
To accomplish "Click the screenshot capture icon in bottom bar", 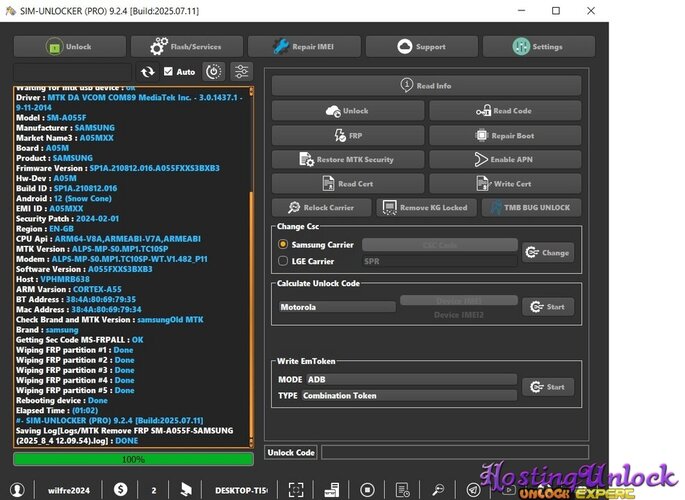I will [296, 490].
